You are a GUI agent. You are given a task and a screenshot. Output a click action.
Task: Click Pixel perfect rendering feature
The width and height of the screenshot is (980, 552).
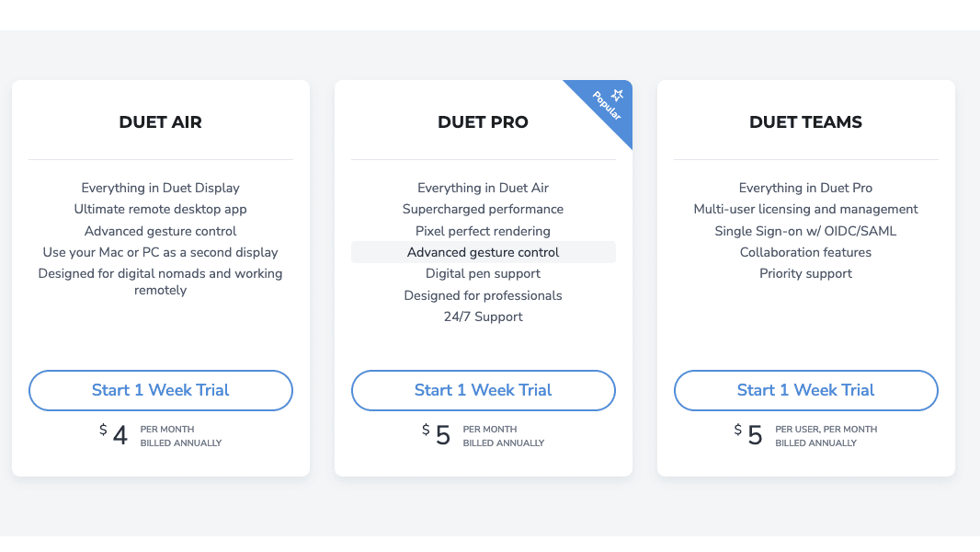pyautogui.click(x=484, y=231)
